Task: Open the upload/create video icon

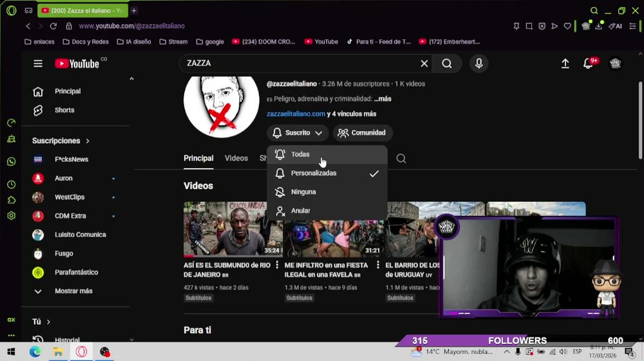Action: [x=565, y=64]
